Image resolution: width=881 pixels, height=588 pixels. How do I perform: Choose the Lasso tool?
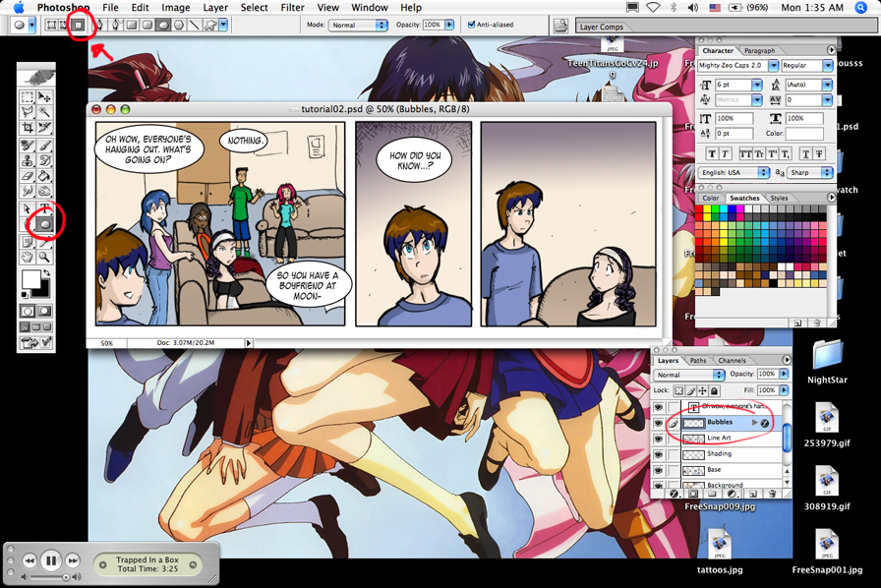[x=27, y=112]
